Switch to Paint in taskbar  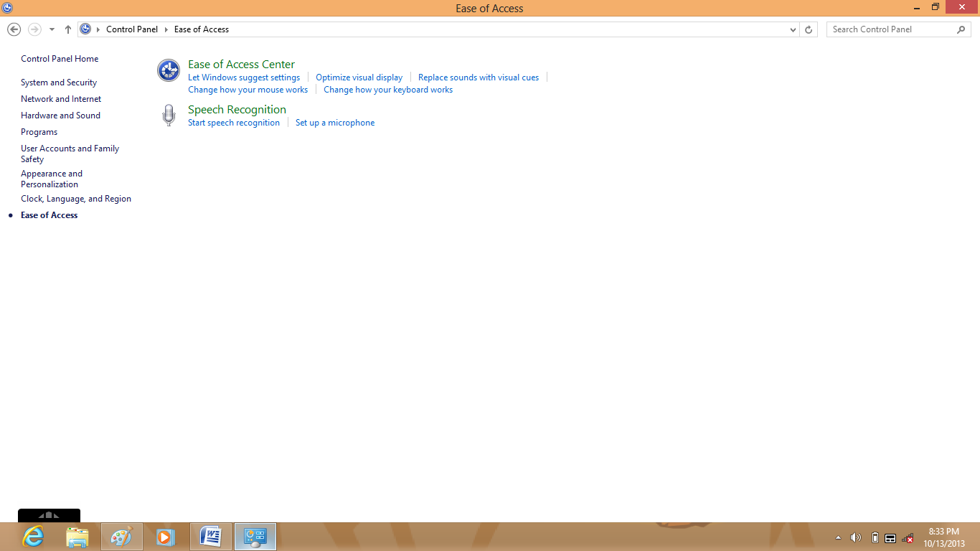point(122,537)
